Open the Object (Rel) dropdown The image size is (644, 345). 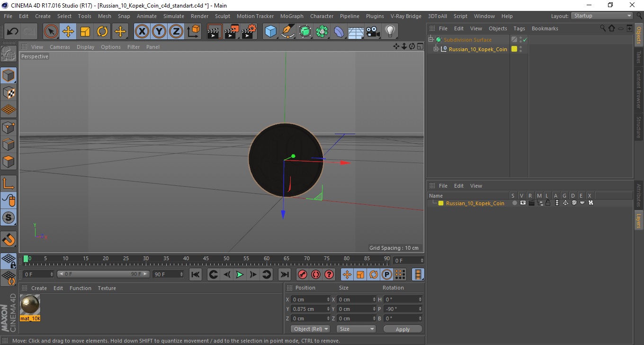coord(311,329)
